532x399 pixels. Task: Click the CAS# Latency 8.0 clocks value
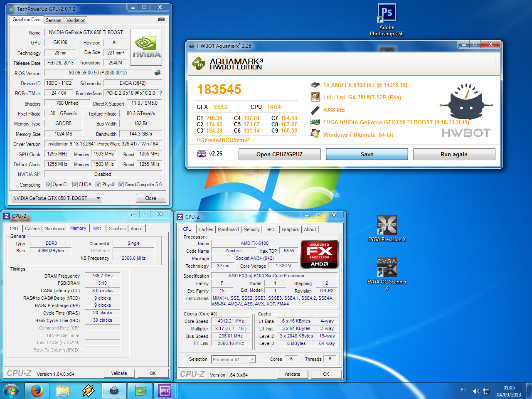point(102,291)
